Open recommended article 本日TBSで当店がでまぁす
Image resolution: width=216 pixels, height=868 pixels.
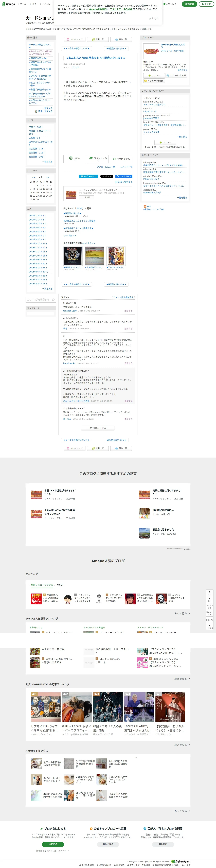point(60,492)
